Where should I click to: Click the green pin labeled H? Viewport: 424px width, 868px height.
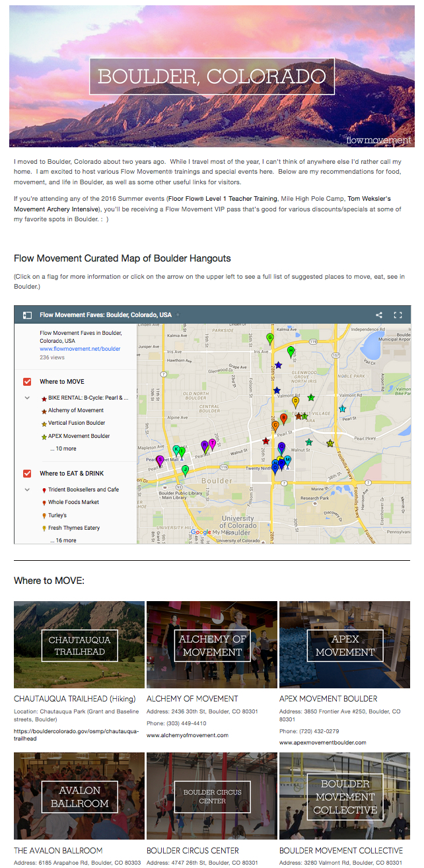291,351
